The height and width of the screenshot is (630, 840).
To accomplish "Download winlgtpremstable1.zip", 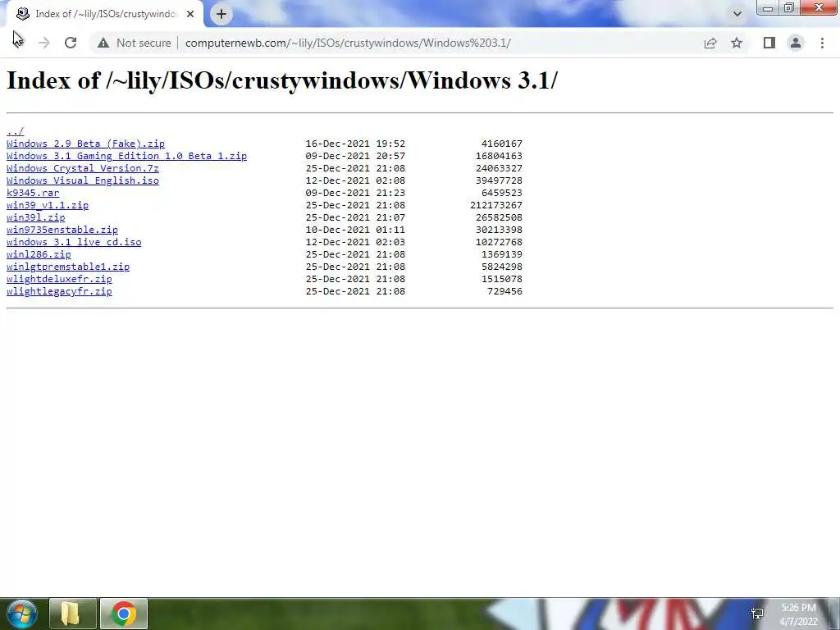I will 68,267.
